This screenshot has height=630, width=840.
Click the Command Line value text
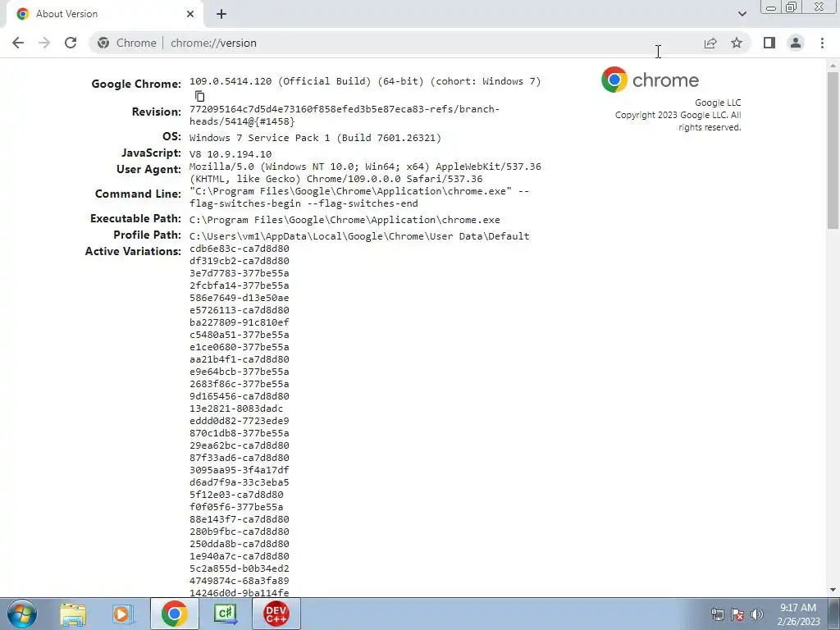point(359,197)
